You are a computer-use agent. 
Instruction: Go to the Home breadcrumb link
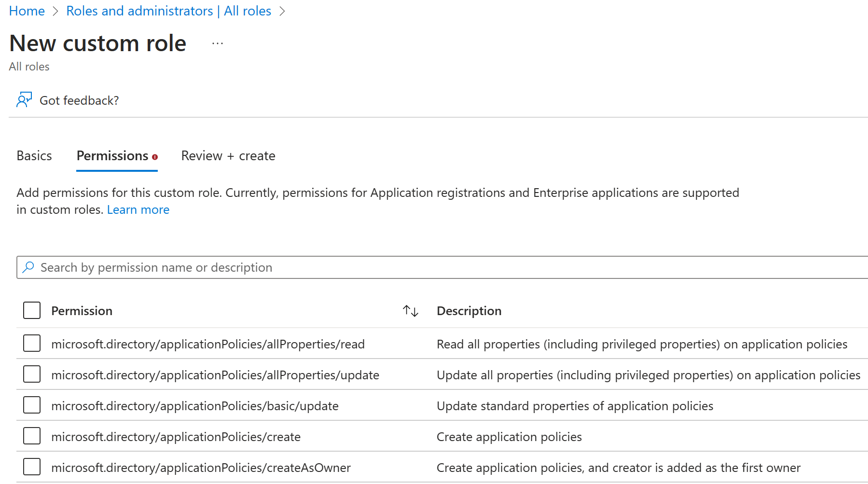(x=27, y=11)
